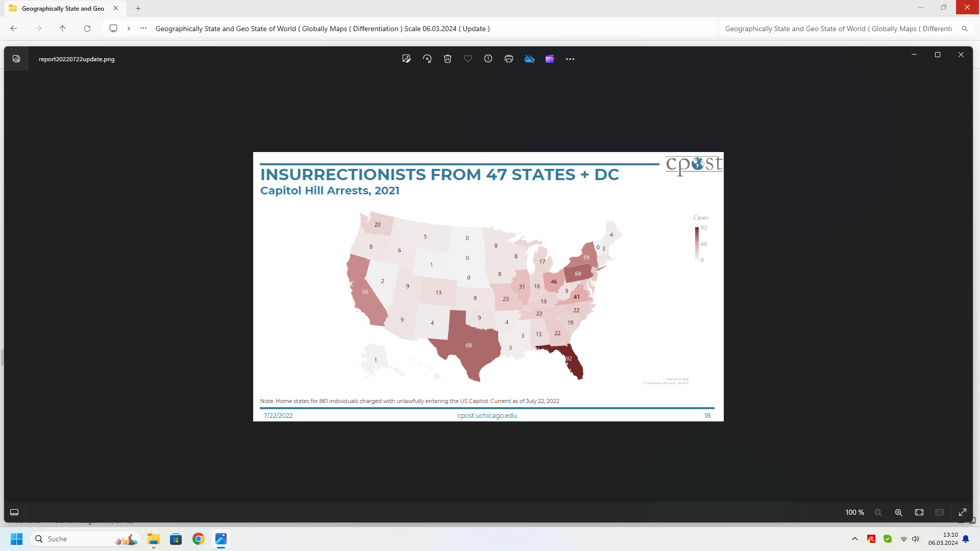Zoom out using the magnifier minus icon

click(878, 512)
